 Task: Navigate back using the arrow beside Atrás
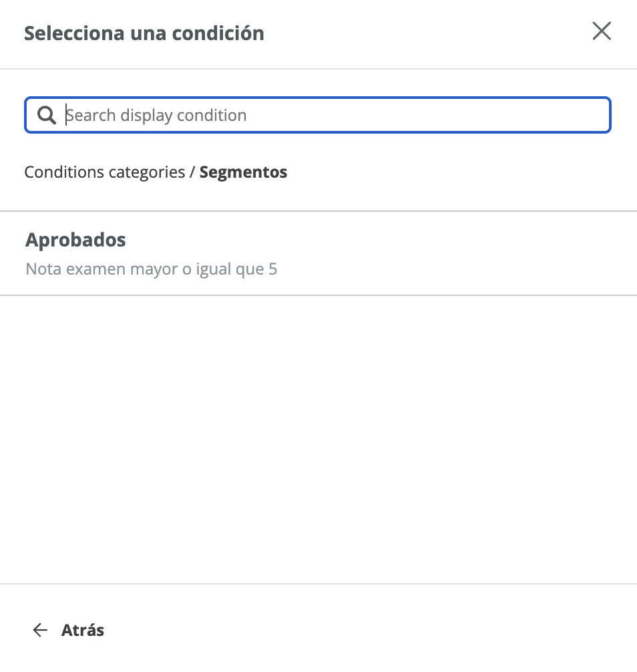click(41, 630)
